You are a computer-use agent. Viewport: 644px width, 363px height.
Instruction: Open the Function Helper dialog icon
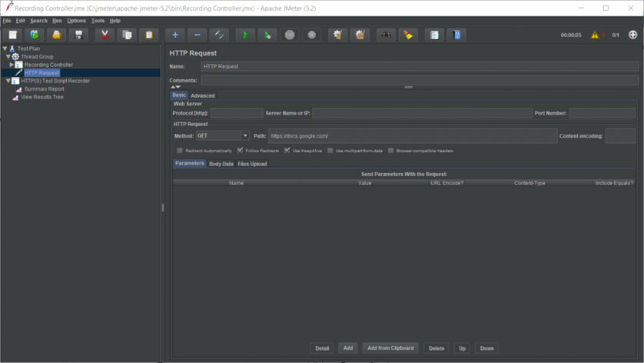(x=434, y=35)
